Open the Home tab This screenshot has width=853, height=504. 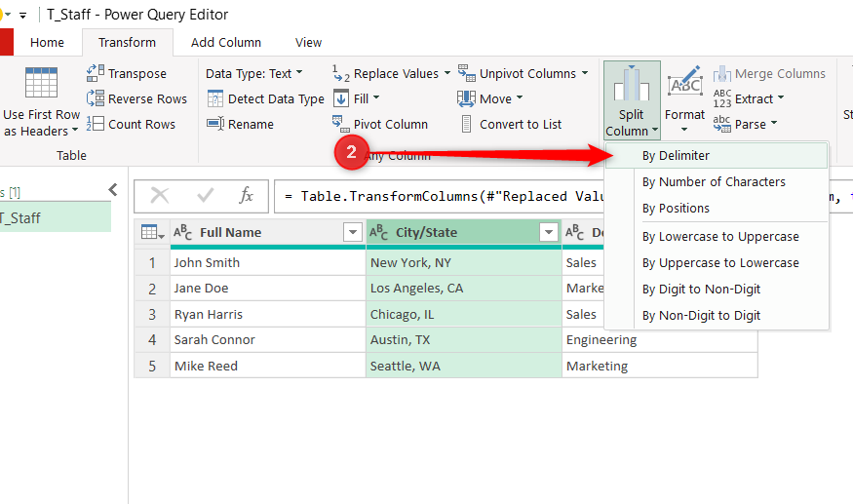[48, 43]
